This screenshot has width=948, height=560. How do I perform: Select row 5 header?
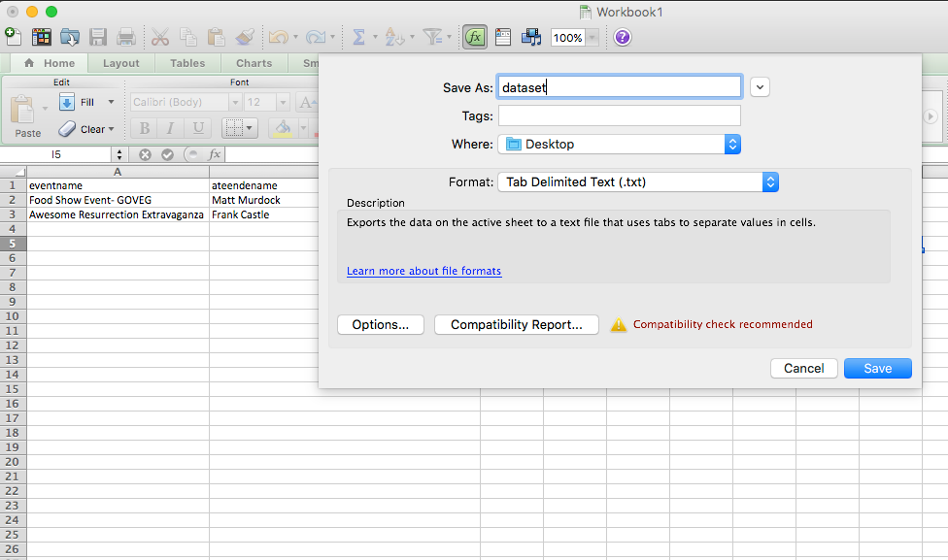(13, 244)
